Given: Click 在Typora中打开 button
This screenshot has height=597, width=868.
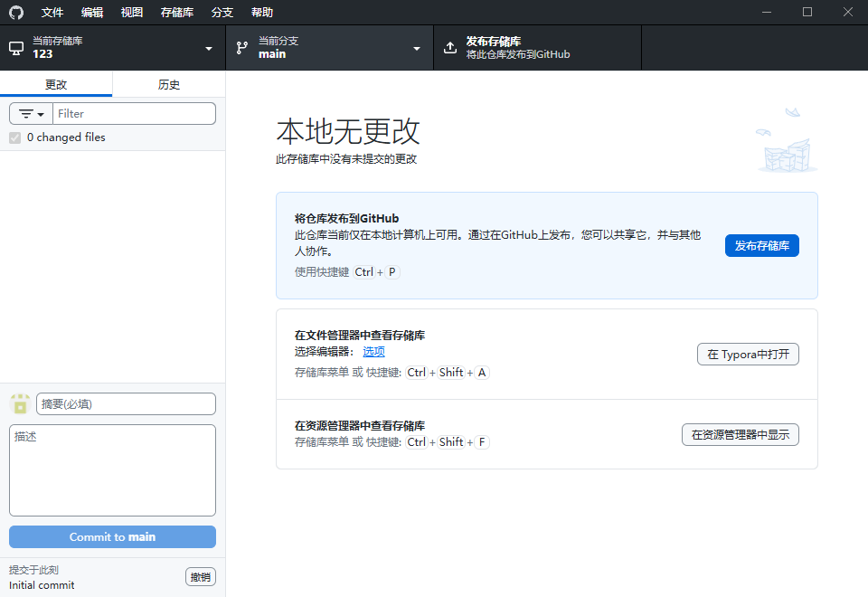Looking at the screenshot, I should click(x=748, y=354).
